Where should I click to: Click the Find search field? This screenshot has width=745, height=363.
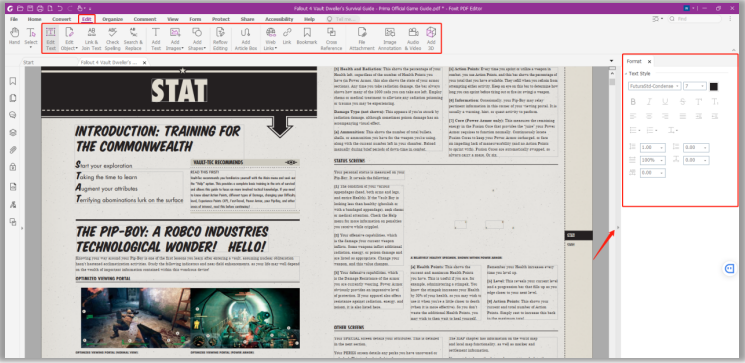[697, 19]
